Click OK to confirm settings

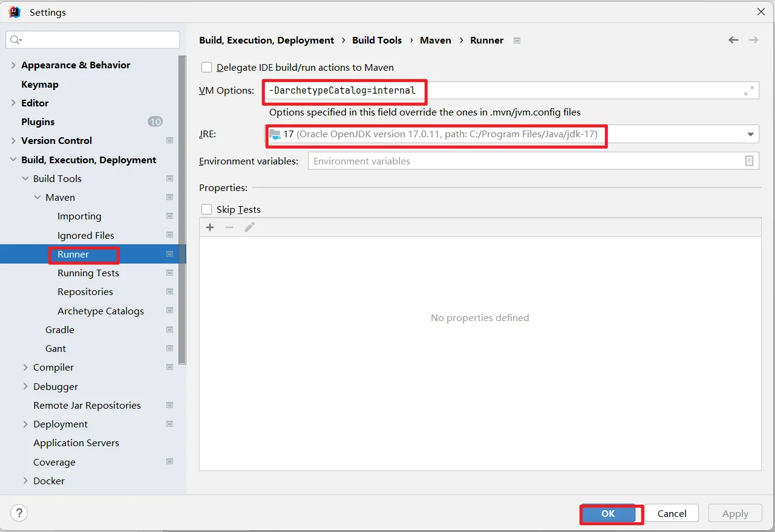[x=608, y=513]
